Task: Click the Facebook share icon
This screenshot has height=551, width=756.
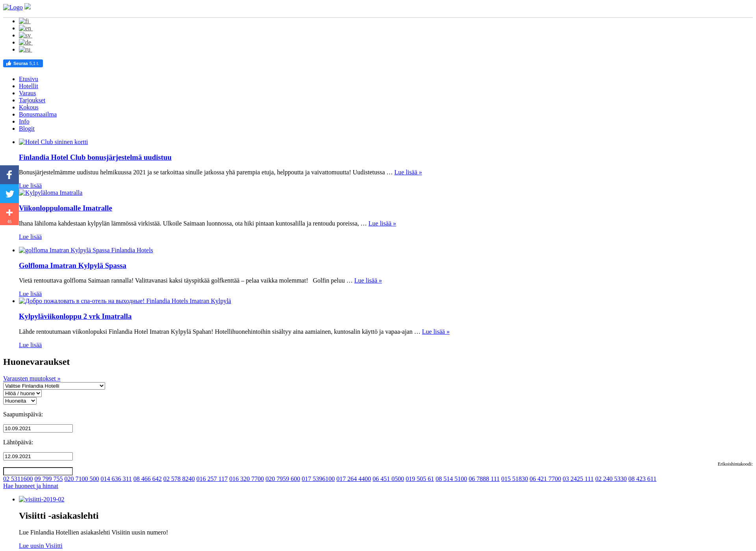Action: click(x=9, y=175)
